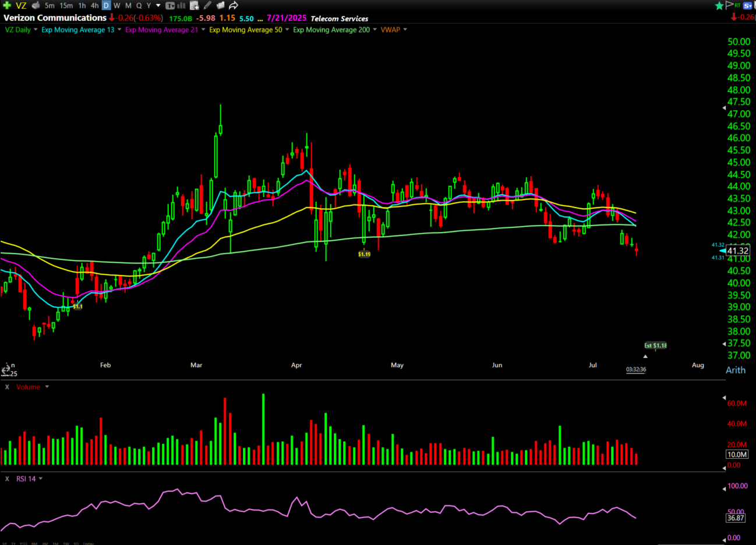Click the orange 1.15 header value

coord(227,19)
